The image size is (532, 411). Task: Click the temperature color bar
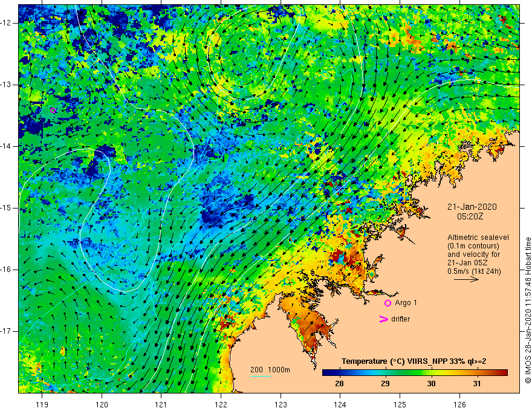click(x=415, y=373)
